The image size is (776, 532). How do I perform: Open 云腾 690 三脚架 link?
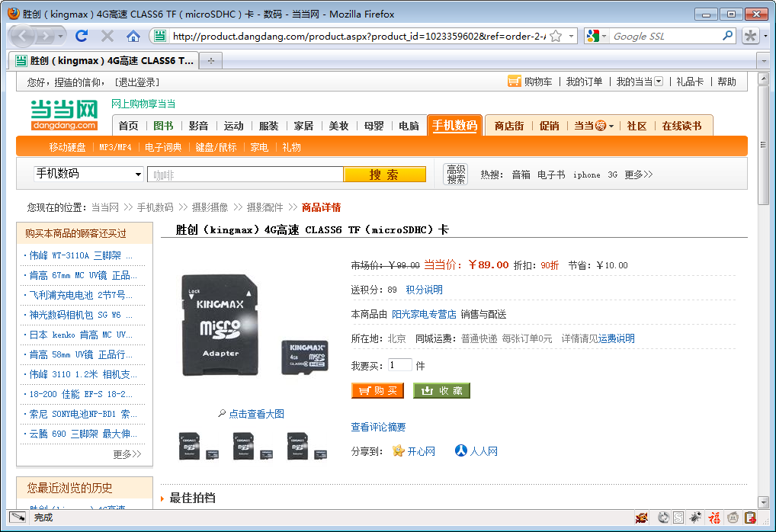tap(82, 434)
